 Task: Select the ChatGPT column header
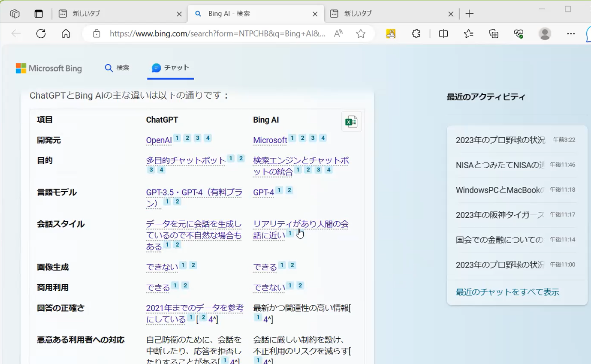(162, 120)
